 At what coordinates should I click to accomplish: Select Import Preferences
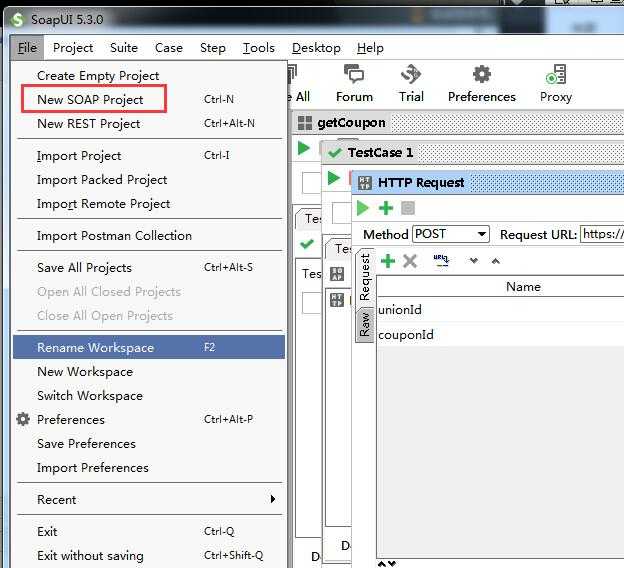tap(149, 467)
